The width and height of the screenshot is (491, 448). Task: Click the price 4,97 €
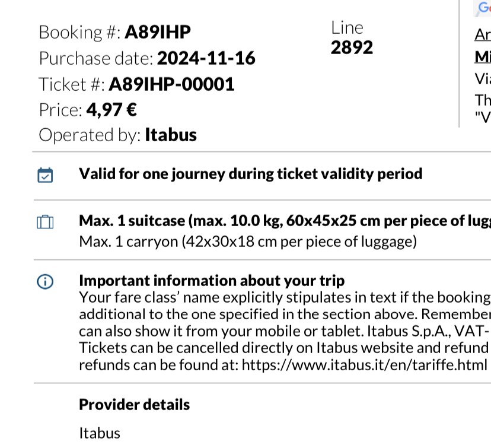click(112, 110)
